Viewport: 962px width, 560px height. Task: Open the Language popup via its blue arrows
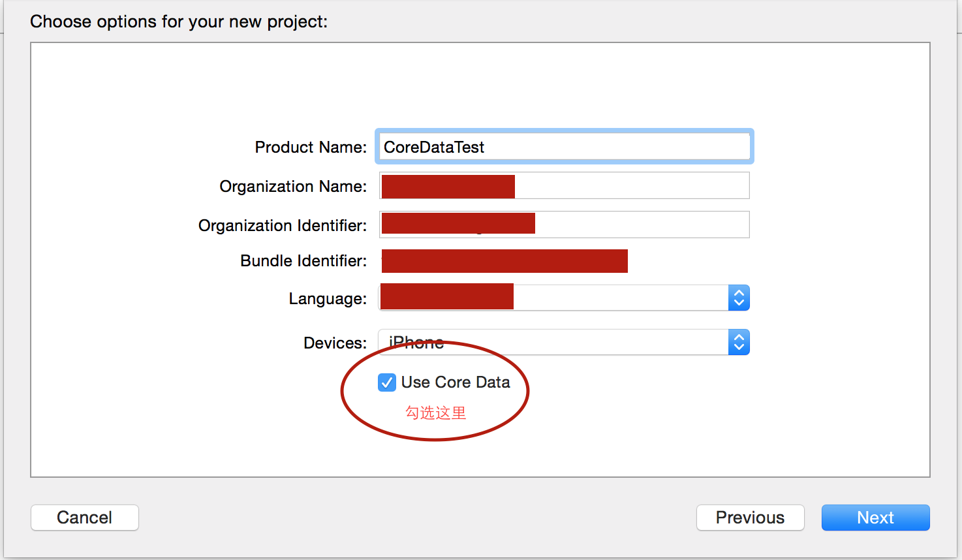(739, 298)
